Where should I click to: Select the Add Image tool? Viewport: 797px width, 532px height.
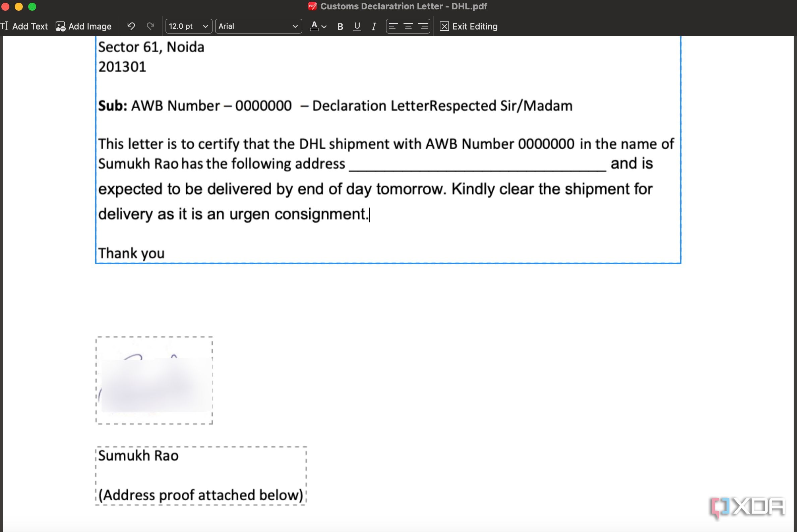tap(83, 26)
